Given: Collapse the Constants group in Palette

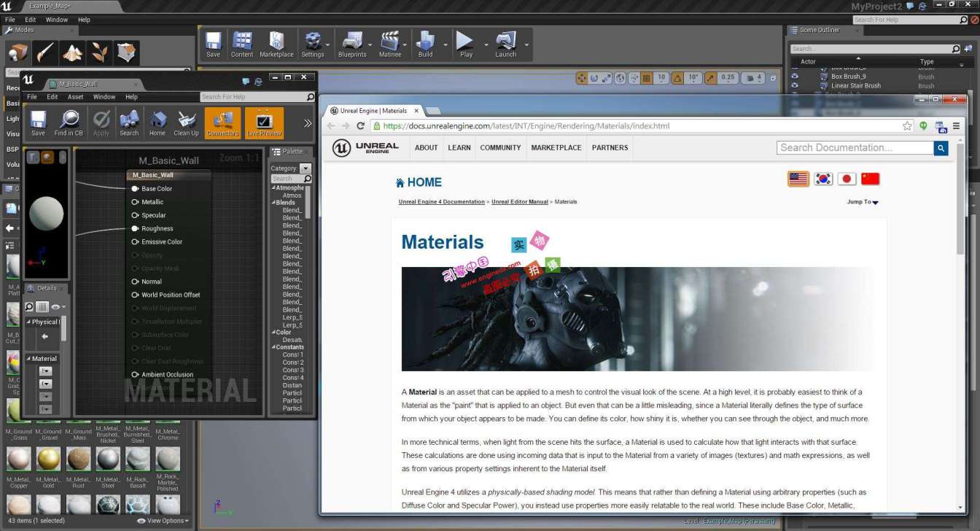Looking at the screenshot, I should tap(274, 347).
